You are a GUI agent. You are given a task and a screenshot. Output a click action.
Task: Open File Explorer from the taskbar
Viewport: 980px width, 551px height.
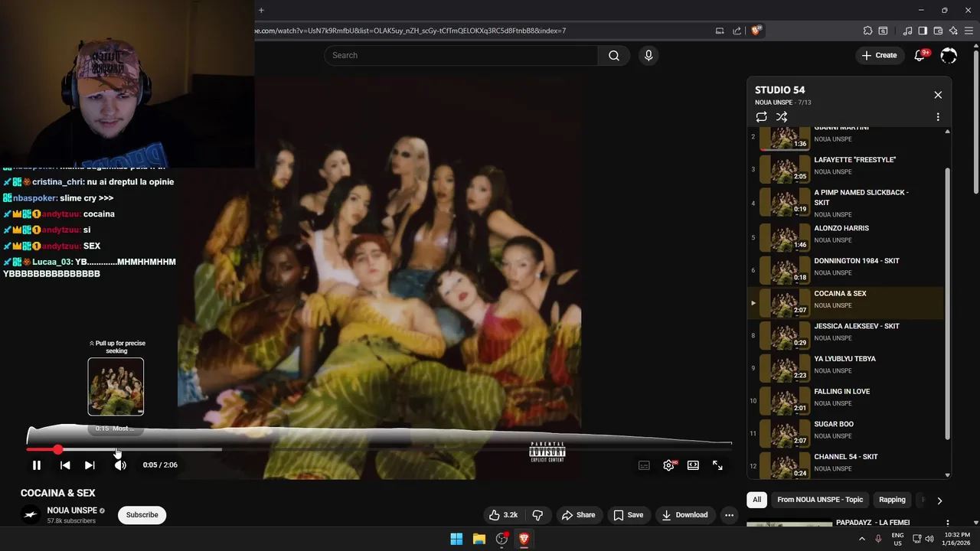(x=479, y=539)
